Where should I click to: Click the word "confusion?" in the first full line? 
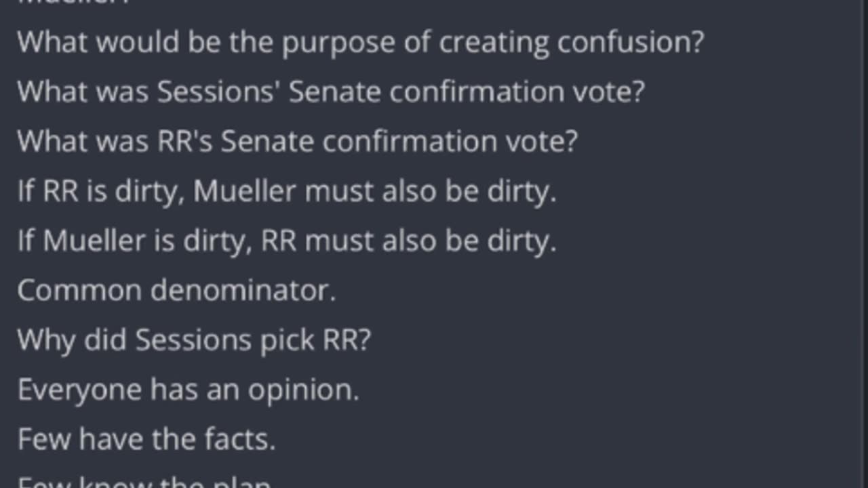(631, 43)
